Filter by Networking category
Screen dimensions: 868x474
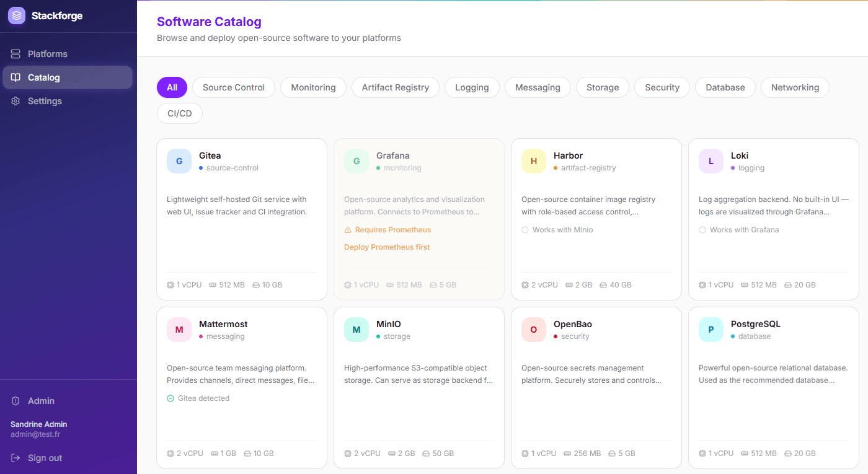(x=795, y=87)
